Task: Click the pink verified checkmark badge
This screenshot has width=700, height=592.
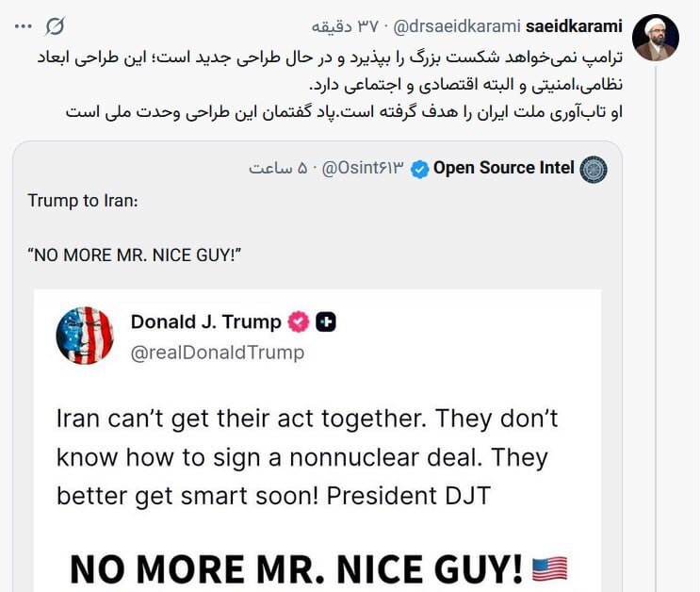Action: point(299,322)
